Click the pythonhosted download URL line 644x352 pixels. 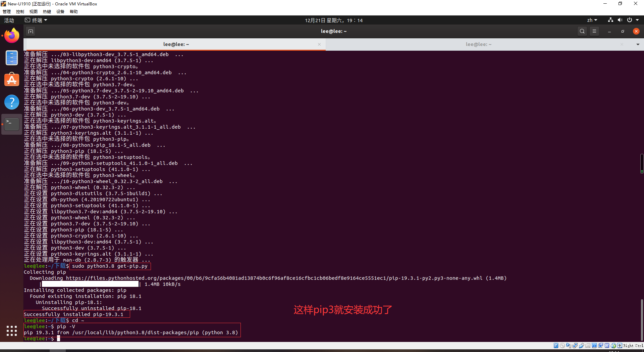pyautogui.click(x=268, y=278)
